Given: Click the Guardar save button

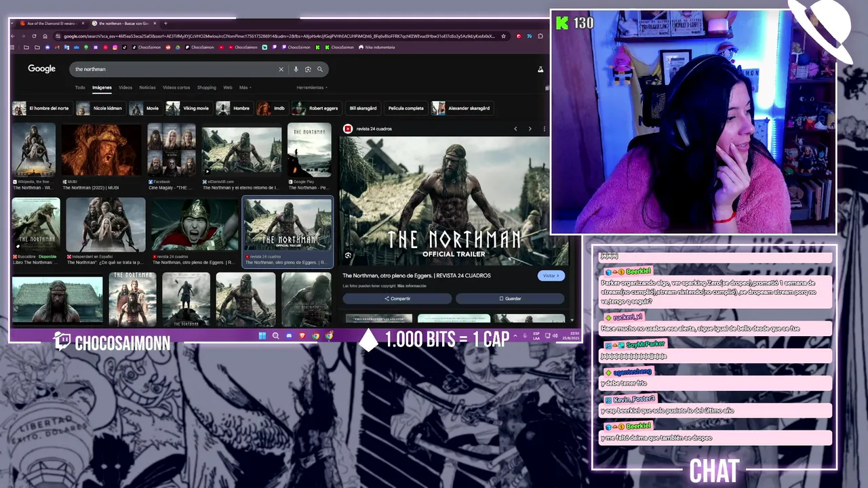Looking at the screenshot, I should click(x=510, y=298).
